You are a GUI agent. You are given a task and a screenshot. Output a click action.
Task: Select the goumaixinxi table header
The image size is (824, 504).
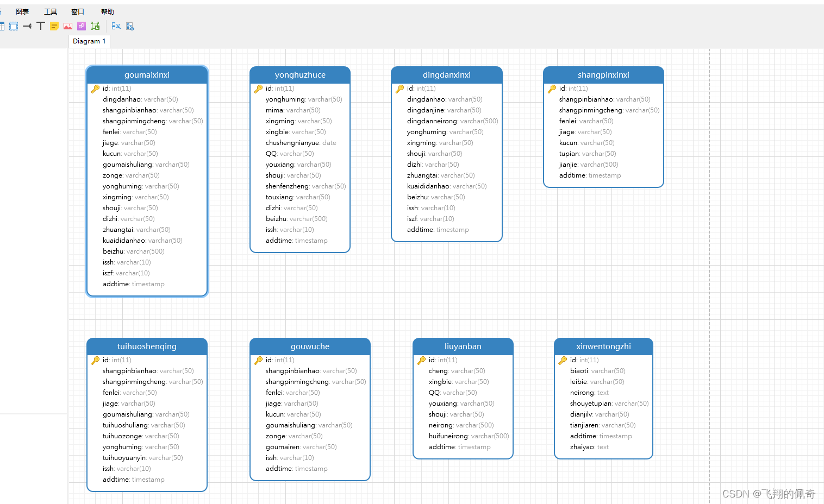[147, 75]
